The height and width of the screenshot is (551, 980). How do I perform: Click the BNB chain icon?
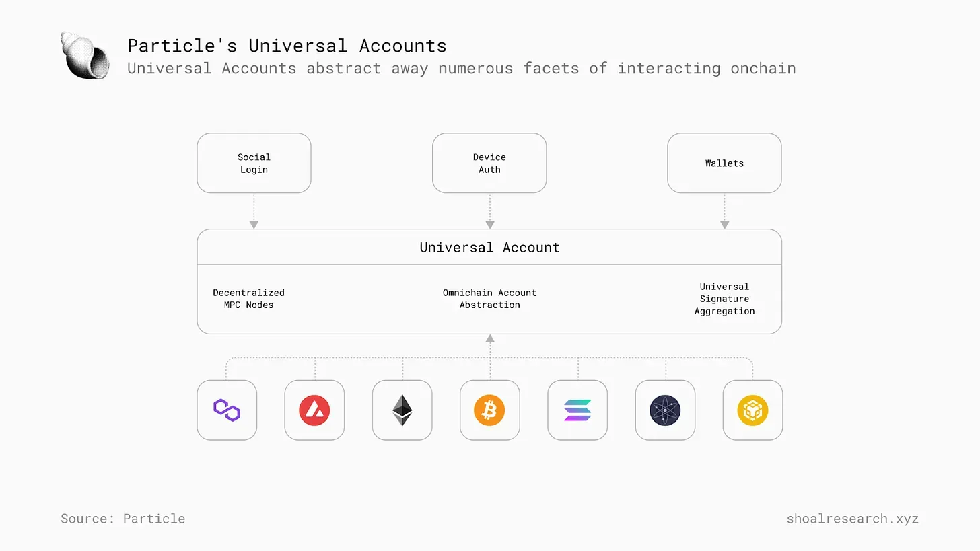pos(753,410)
